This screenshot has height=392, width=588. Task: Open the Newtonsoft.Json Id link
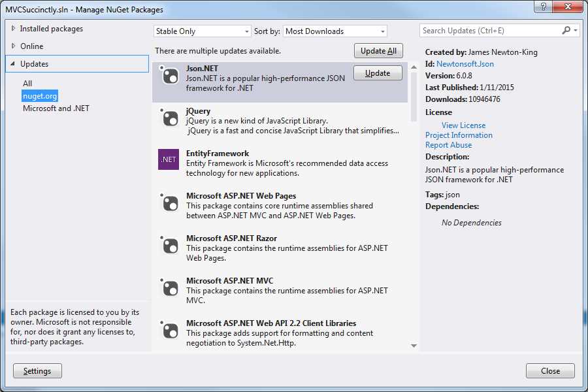(x=465, y=64)
